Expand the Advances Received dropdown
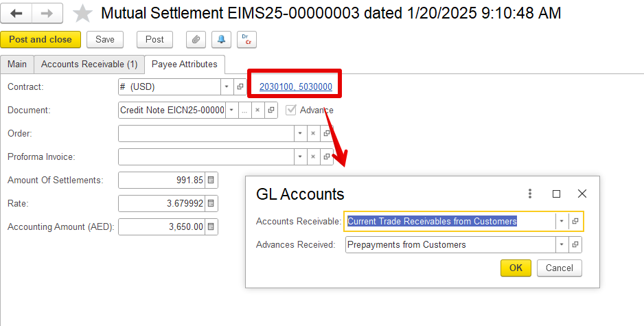Viewport: 644px width, 326px height. [562, 245]
